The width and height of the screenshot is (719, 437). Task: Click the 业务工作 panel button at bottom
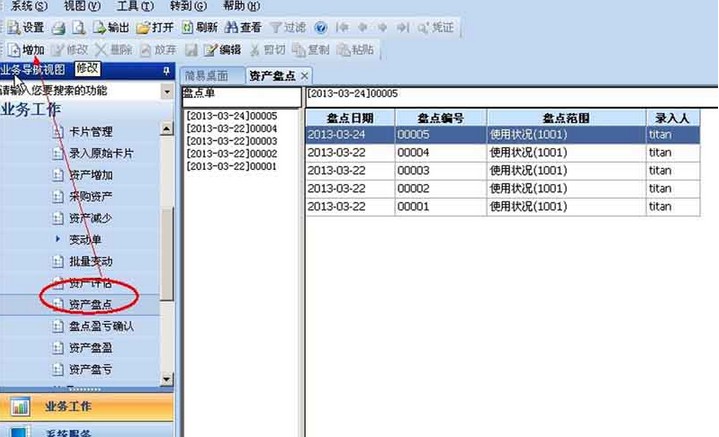[x=68, y=406]
